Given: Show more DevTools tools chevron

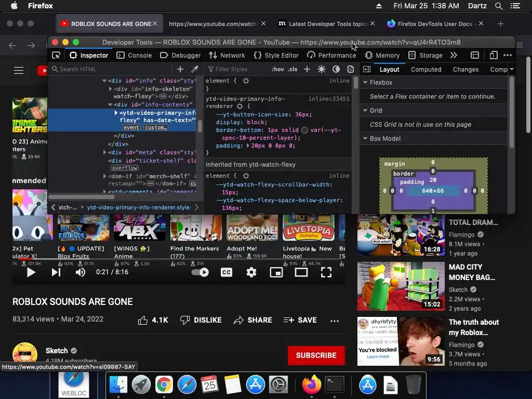Looking at the screenshot, I should (454, 55).
